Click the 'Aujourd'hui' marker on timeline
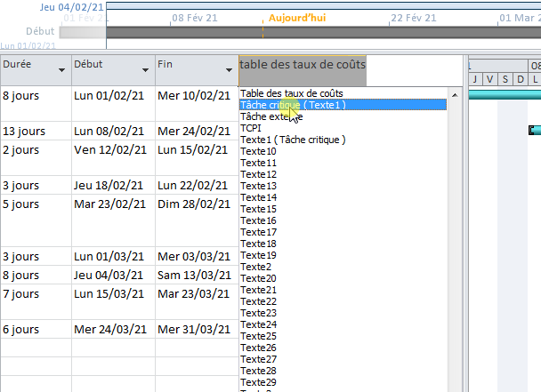This screenshot has width=541, height=392. 297,18
